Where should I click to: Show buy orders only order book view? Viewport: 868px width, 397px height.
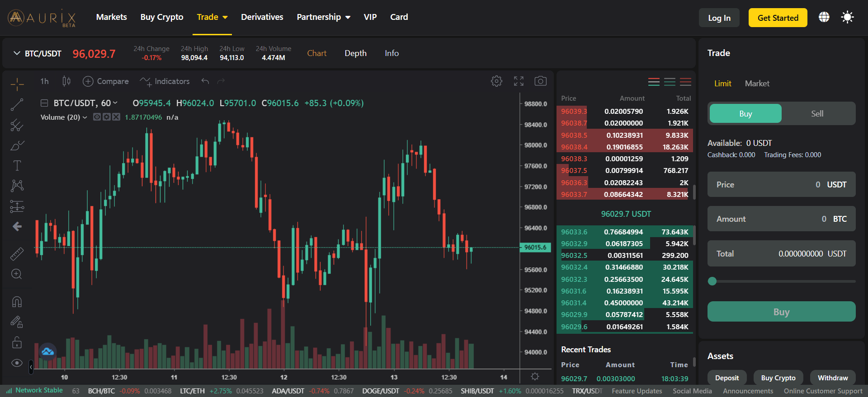pos(670,82)
